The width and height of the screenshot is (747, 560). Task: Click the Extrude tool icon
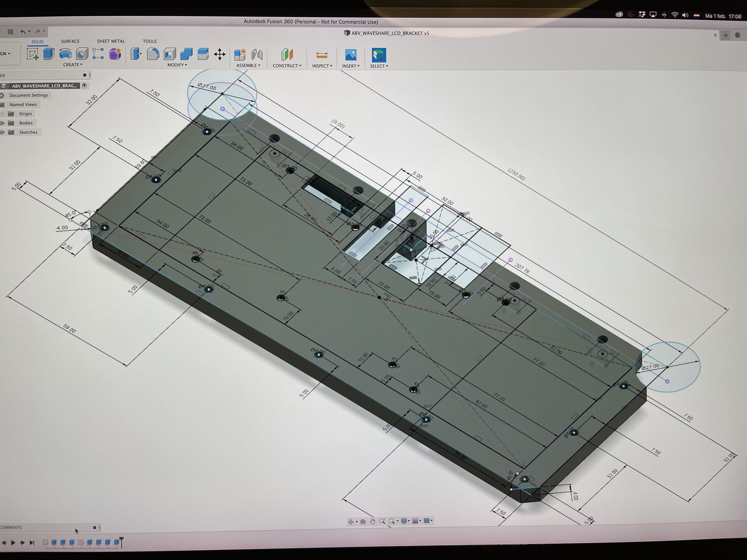click(x=49, y=54)
